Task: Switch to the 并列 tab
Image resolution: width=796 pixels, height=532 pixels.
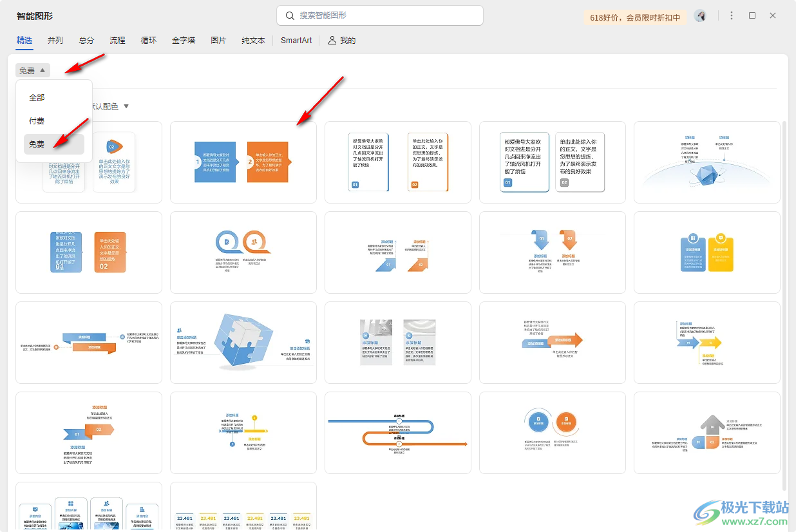Action: [55, 40]
